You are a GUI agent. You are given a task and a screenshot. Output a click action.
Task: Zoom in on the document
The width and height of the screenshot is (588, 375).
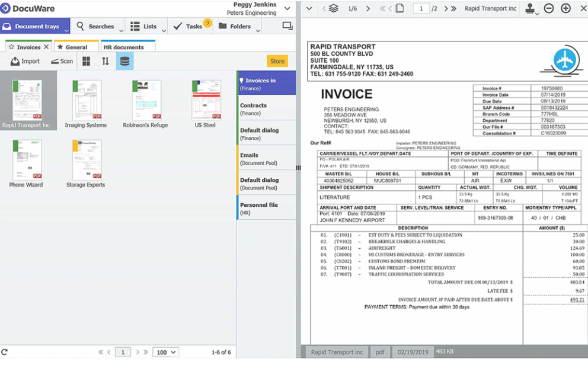click(565, 8)
